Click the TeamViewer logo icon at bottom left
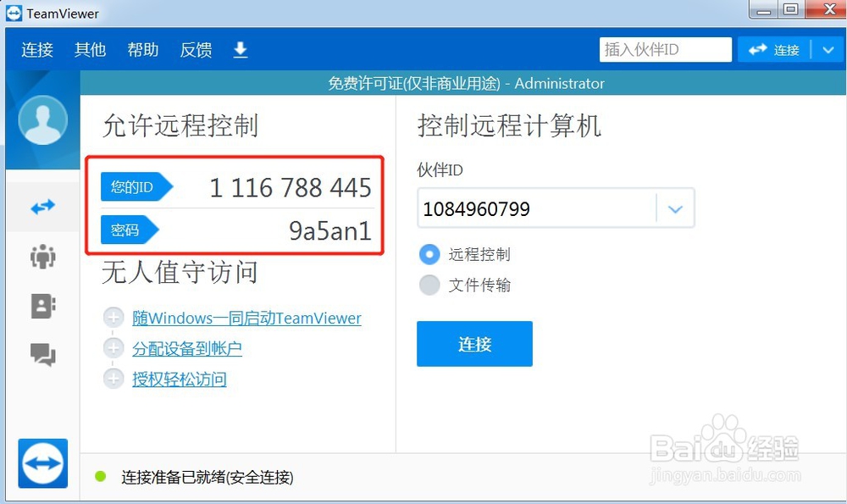This screenshot has width=847, height=504. pos(42,463)
